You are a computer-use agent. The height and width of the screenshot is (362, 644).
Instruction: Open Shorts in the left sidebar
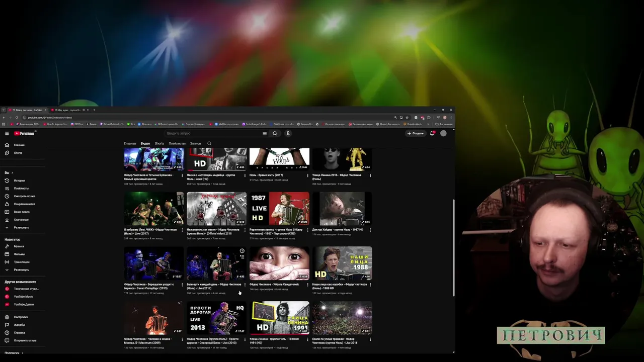18,153
